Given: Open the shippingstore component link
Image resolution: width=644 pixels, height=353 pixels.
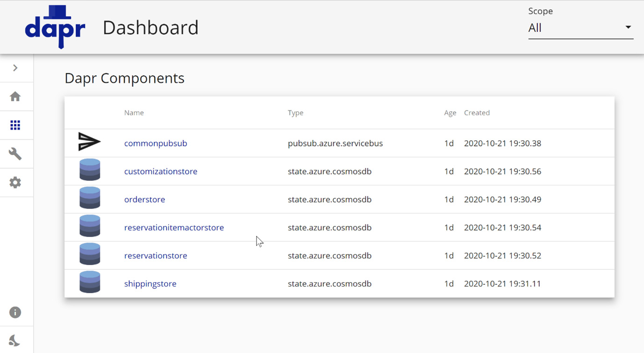Looking at the screenshot, I should point(150,283).
